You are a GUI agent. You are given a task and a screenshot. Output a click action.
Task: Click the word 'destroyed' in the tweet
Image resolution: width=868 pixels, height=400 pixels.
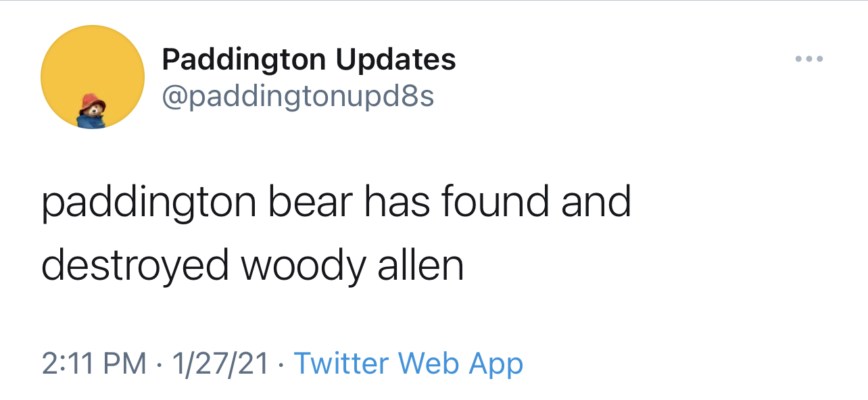pyautogui.click(x=135, y=267)
